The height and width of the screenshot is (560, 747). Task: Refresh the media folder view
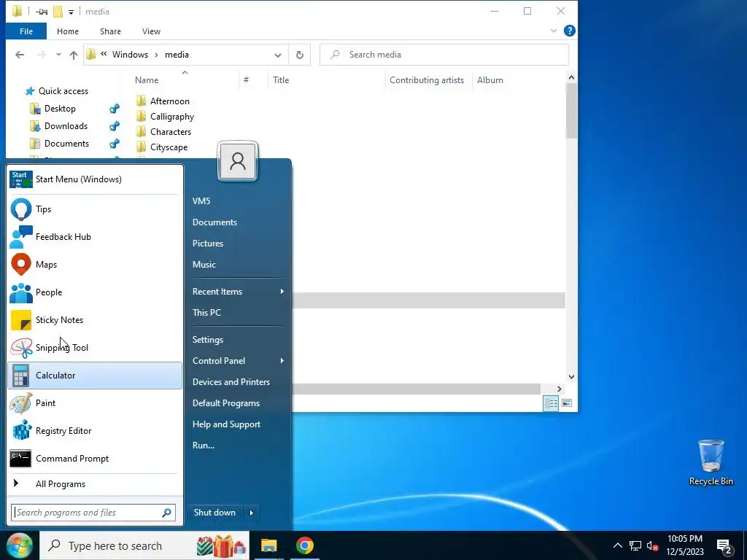[x=300, y=55]
